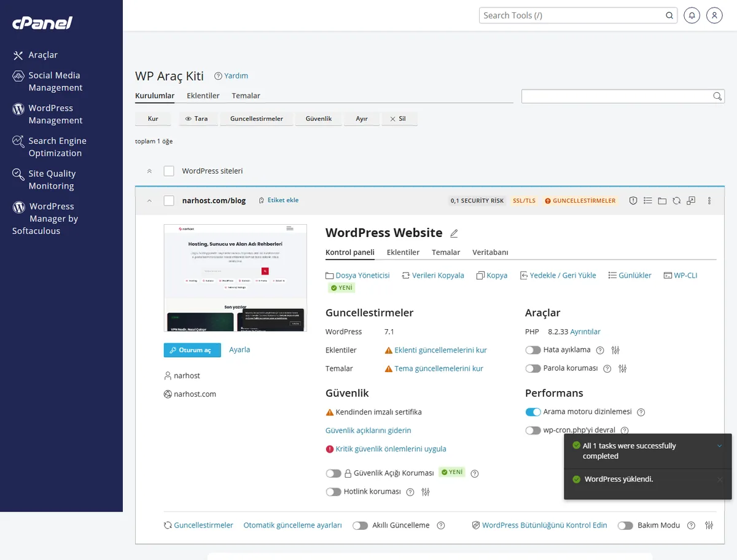Switch to the top Temalar tab
Screen dimensions: 737x560
[246, 96]
